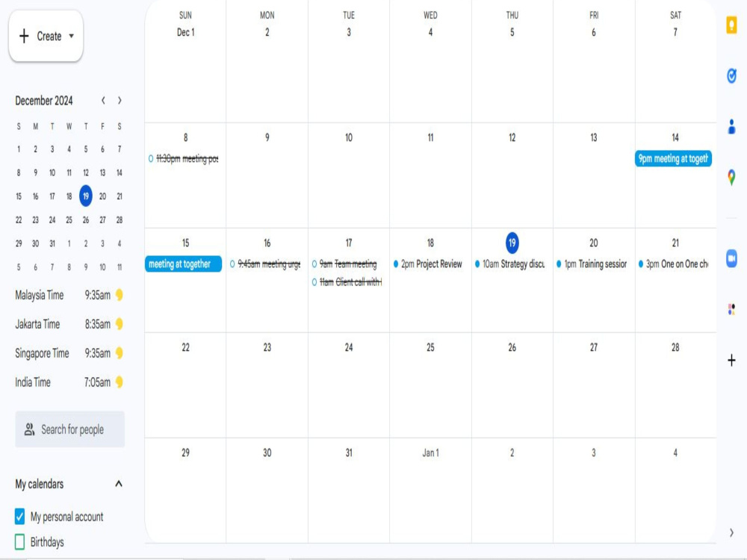Select Jan 1 in the main grid
Viewport: 747px width, 560px height.
point(430,453)
